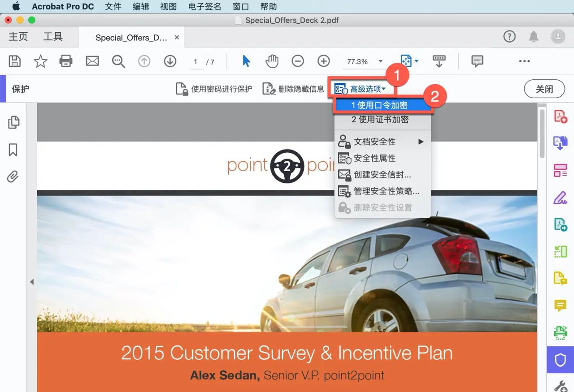This screenshot has width=574, height=392.
Task: Click the green document-with-arrow icon in the right pane
Action: 561,224
